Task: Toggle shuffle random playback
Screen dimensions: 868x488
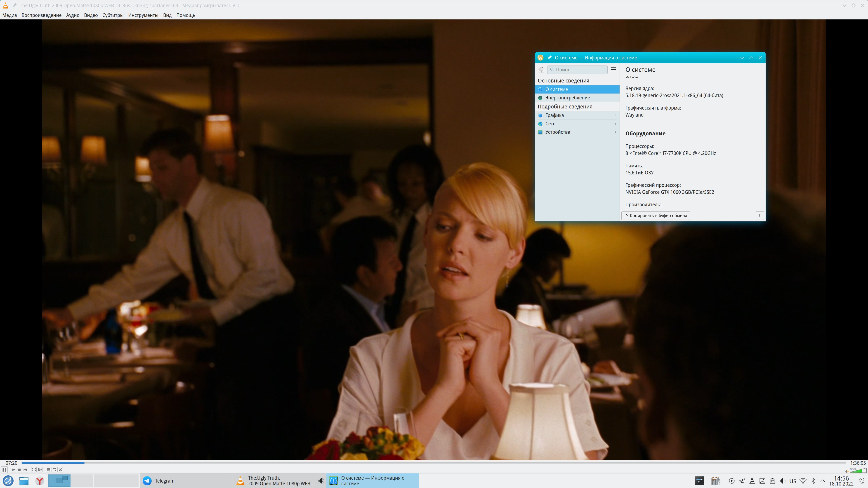Action: [x=60, y=469]
